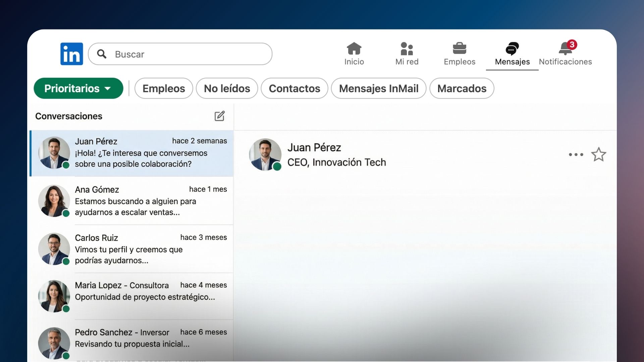This screenshot has height=362, width=644.
Task: Click Carlos Ruiz profile photo thumbnail
Action: 54,249
